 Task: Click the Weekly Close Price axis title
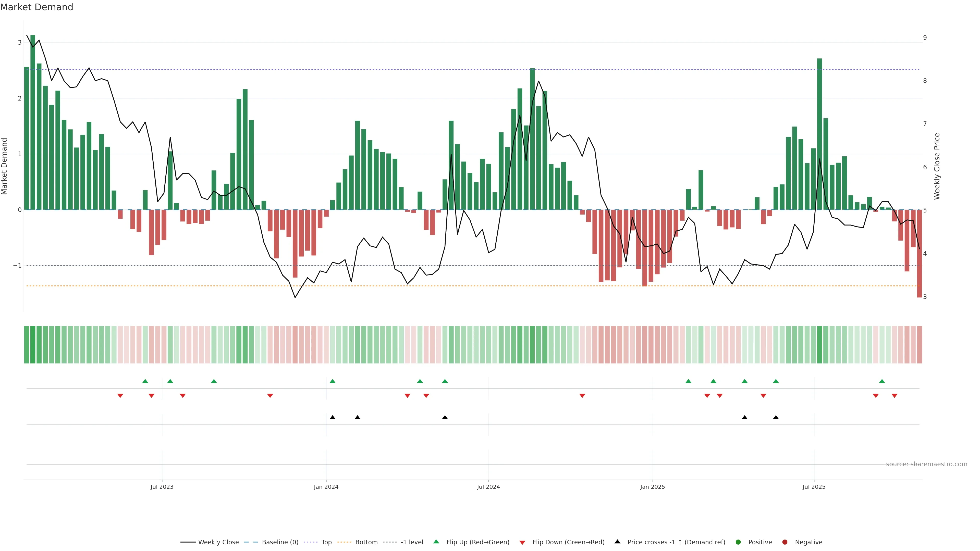click(x=937, y=166)
